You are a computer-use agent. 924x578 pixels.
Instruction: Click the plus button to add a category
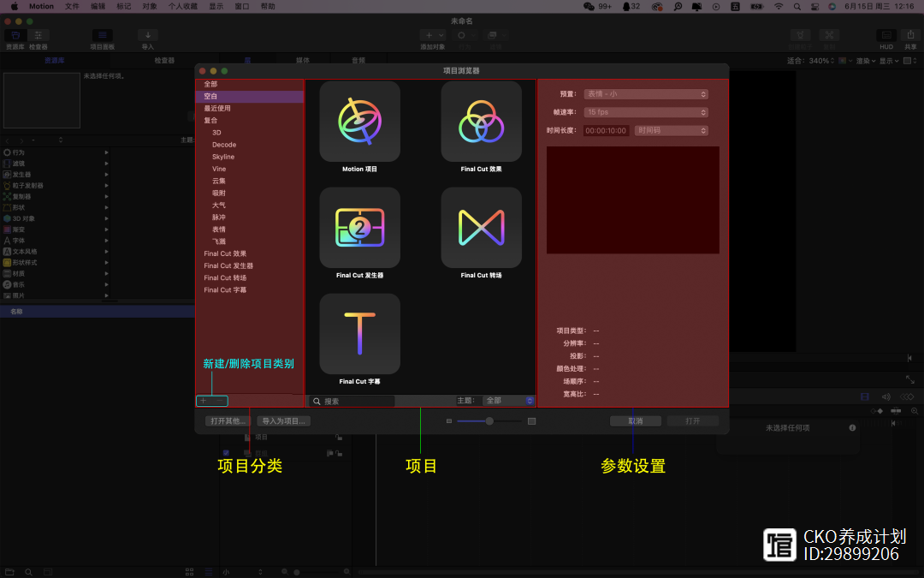click(204, 401)
